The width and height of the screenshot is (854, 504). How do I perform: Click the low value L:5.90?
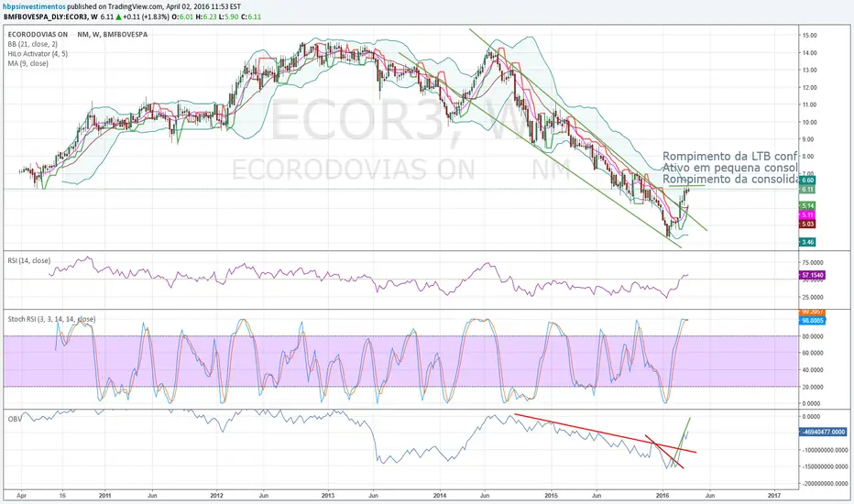tap(228, 16)
